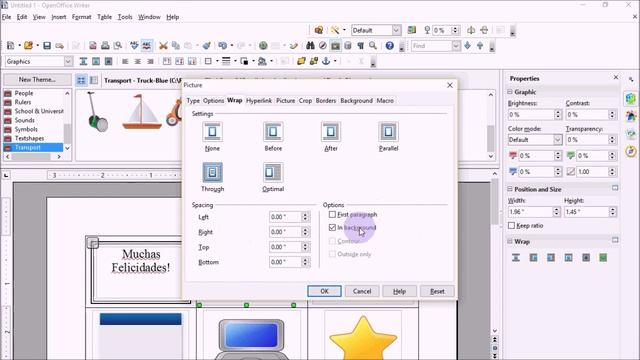Screen dimensions: 640x360
Task: Click the Contrast value field
Action: point(587,115)
